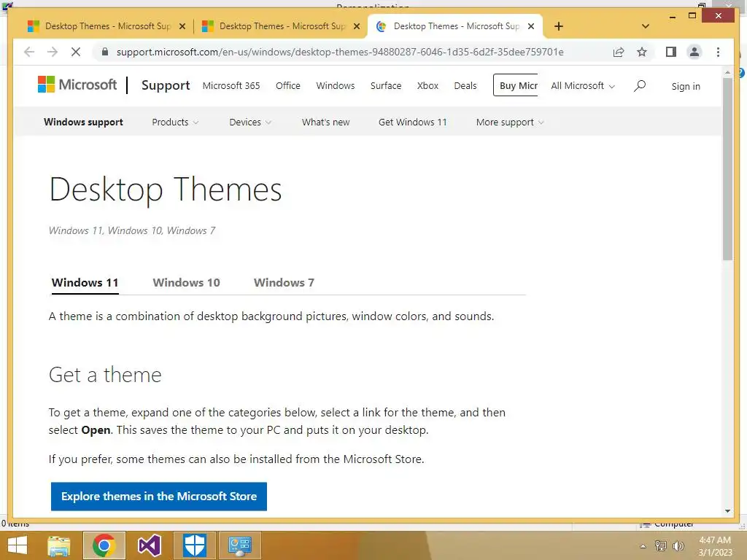
Task: Expand the Devices dropdown
Action: (250, 122)
